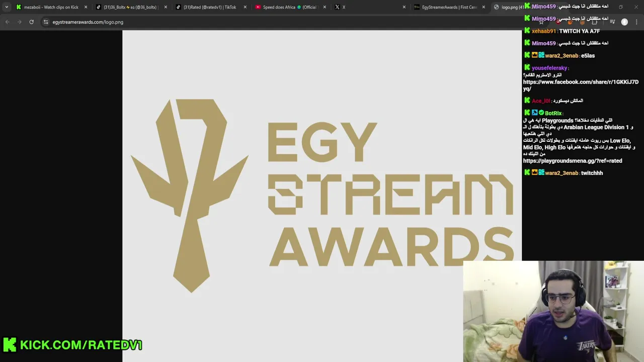Click the Kick logo in stream overlay
The image size is (644, 362).
(x=10, y=344)
